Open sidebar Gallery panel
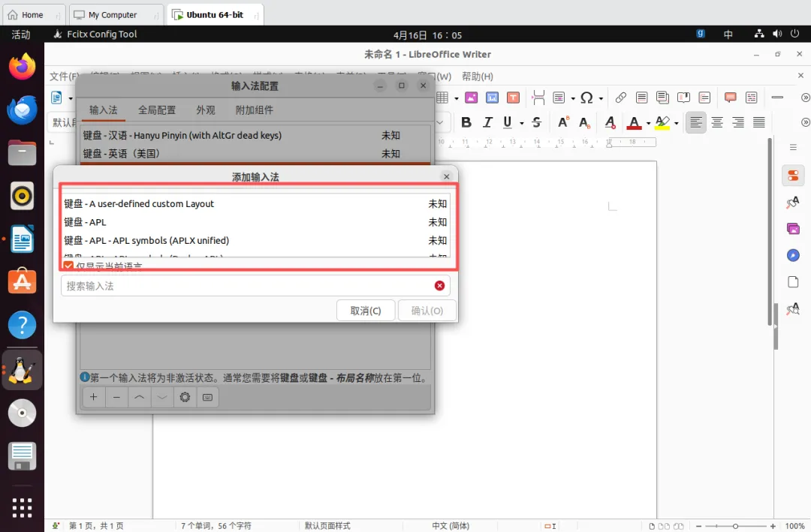 (x=793, y=229)
